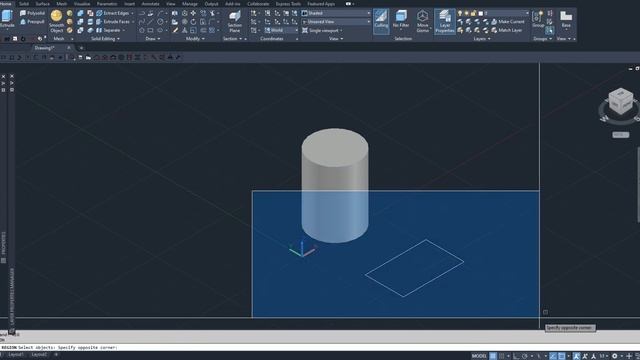The height and width of the screenshot is (360, 640).
Task: Open the Manage ribbon tab
Action: point(190,4)
